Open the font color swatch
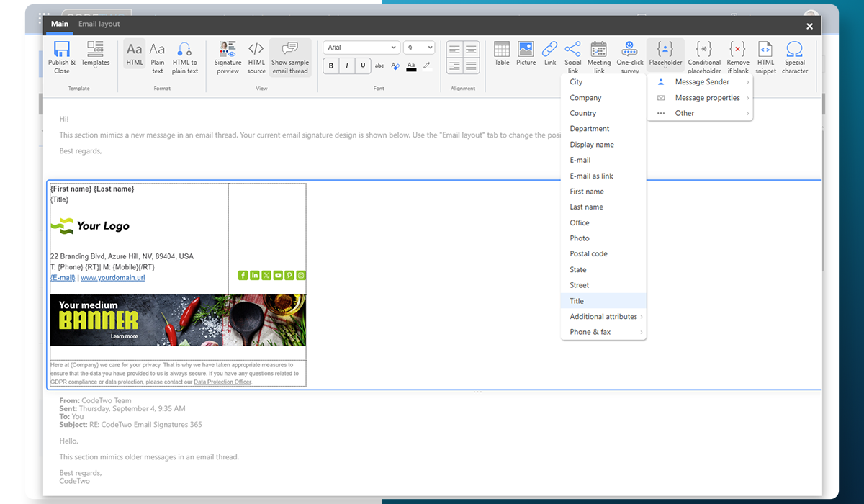Image resolution: width=864 pixels, height=504 pixels. coord(411,66)
